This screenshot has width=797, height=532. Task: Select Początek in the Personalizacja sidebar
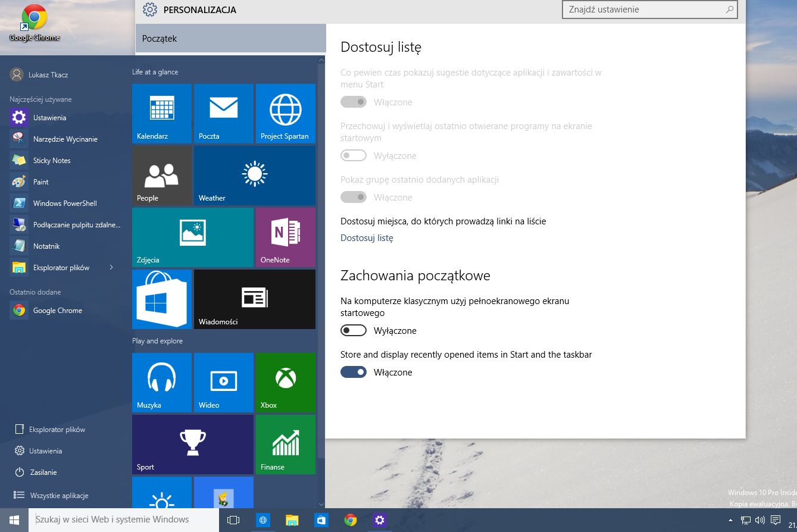tap(231, 39)
